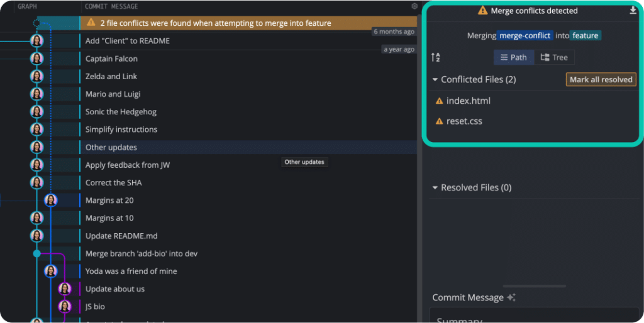This screenshot has width=644, height=323.
Task: Click the download arrow icon in the merge panel
Action: click(x=633, y=10)
